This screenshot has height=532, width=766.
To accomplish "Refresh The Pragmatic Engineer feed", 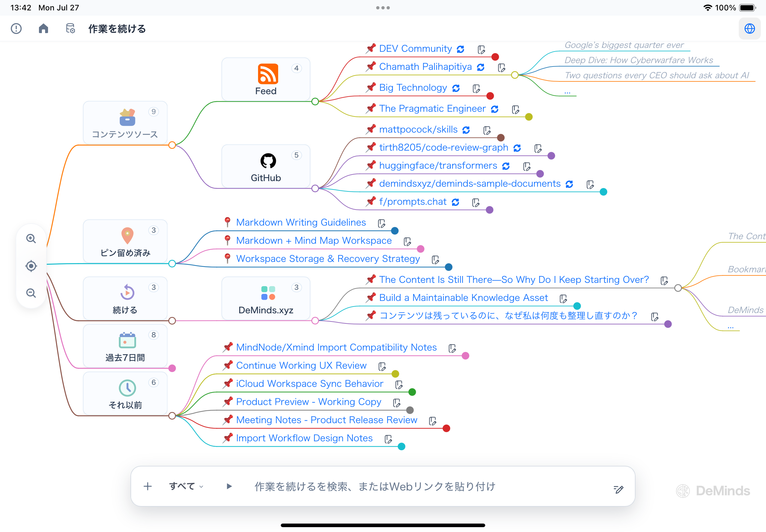I will pos(495,109).
